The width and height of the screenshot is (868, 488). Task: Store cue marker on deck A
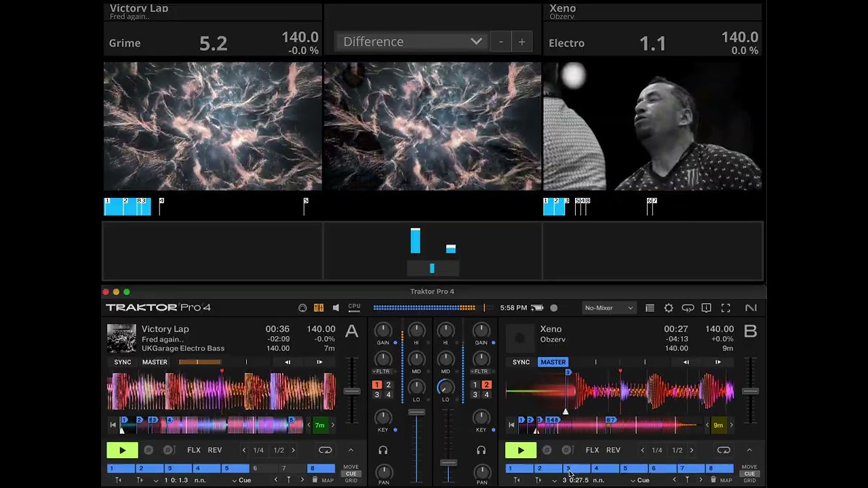[288, 480]
